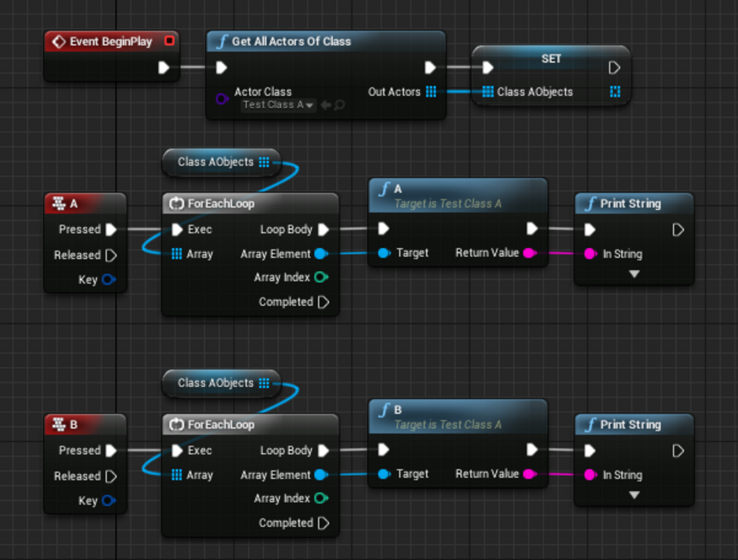Click the exec input pin on function B
The image size is (738, 560).
384,449
